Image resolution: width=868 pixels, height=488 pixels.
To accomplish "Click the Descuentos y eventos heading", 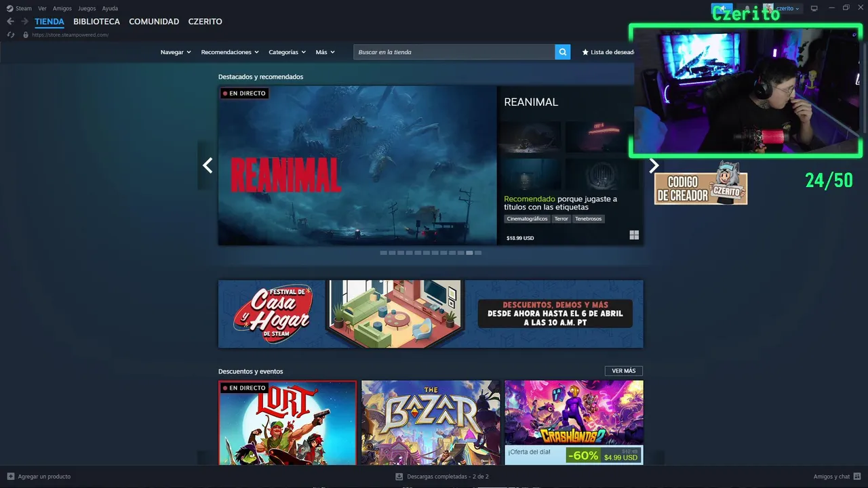I will [x=250, y=371].
